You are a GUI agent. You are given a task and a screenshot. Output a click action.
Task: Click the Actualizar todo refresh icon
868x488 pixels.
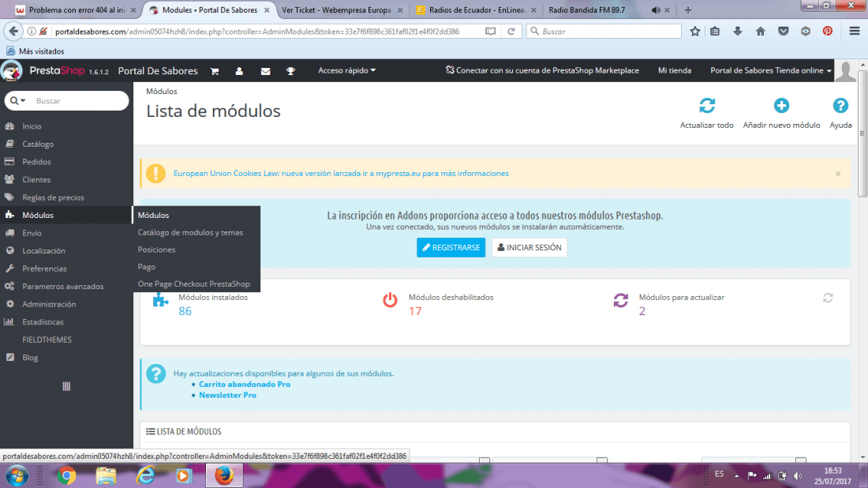point(707,105)
